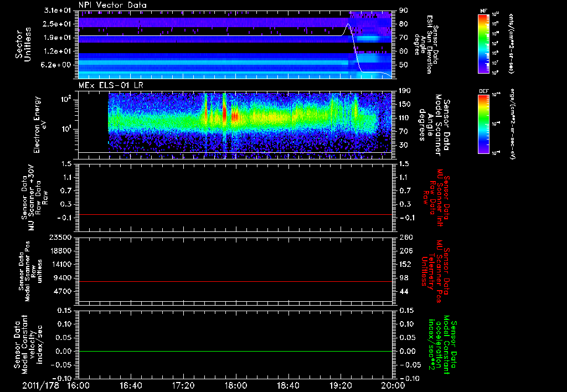
Task: Click the "2011/178" date label
Action: [x=40, y=385]
